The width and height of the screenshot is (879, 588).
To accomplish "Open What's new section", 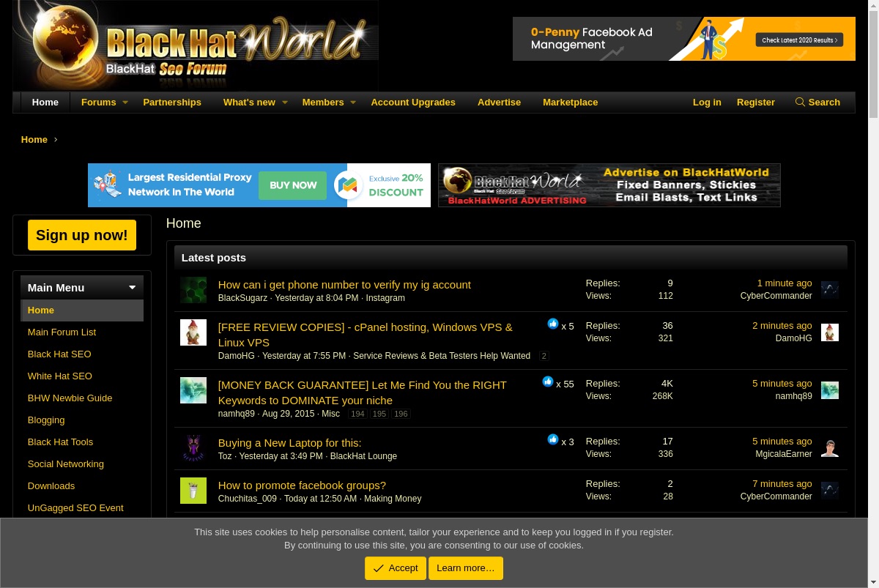I will pyautogui.click(x=249, y=103).
